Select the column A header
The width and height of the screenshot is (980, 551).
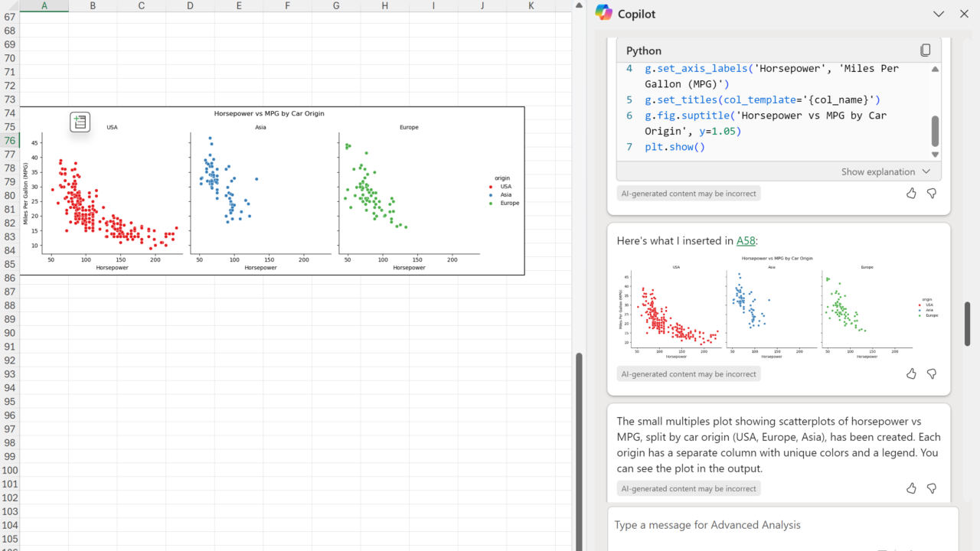click(x=44, y=6)
